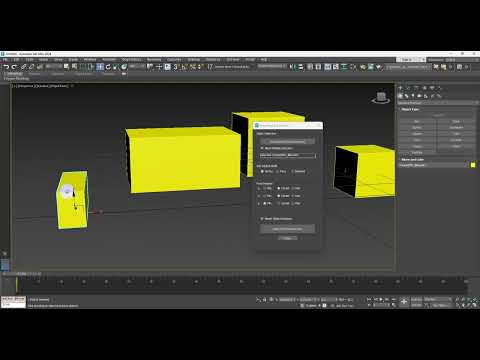Toggle Percent Snap in toolbar
Image resolution: width=480 pixels, height=360 pixels.
[192, 67]
